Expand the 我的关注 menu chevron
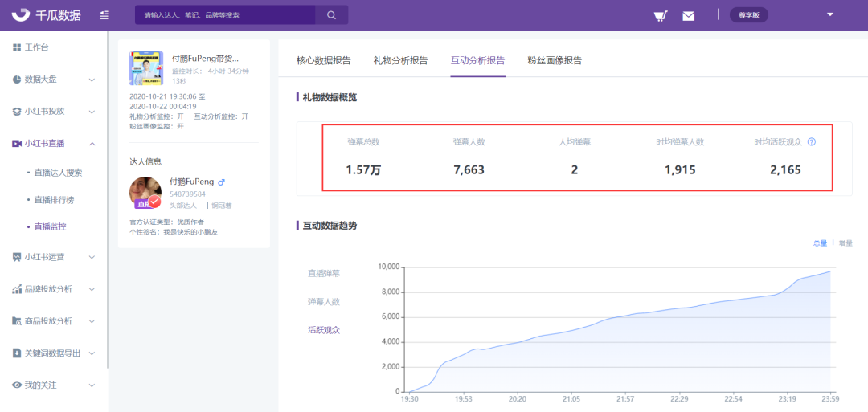 [x=92, y=385]
